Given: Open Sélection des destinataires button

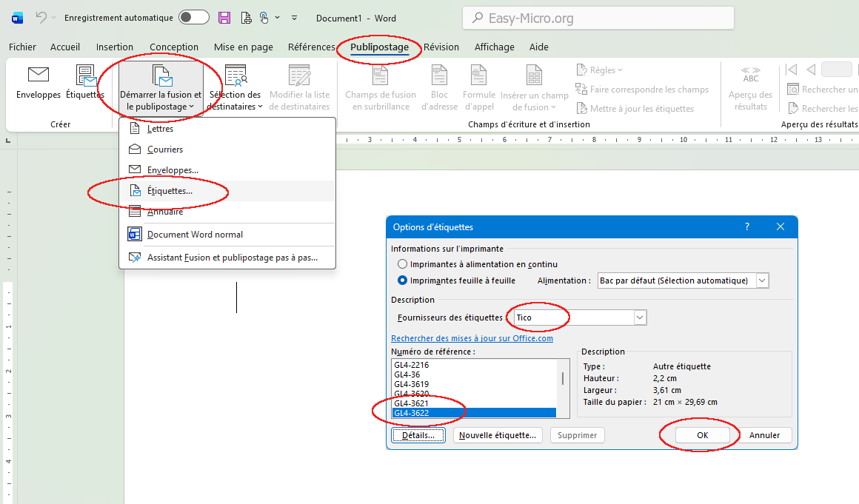Looking at the screenshot, I should 235,87.
